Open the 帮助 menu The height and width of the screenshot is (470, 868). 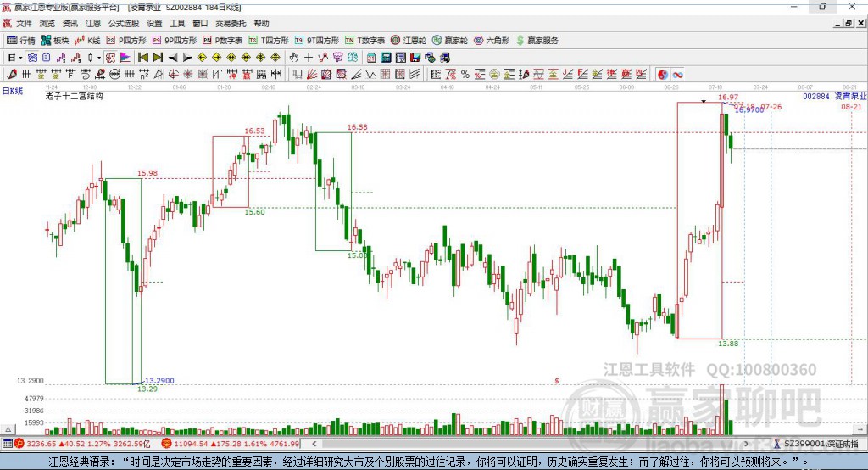(261, 23)
